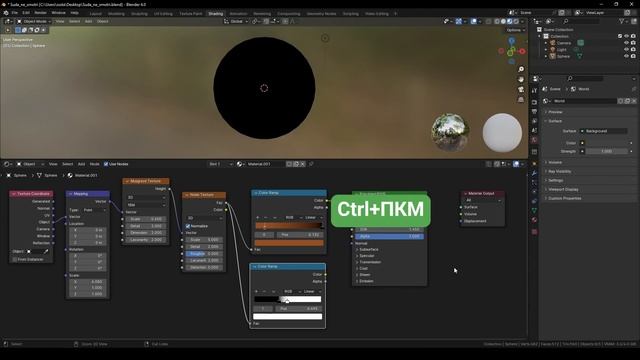
Task: Open the Object properties tab (orange square)
Action: (534, 164)
